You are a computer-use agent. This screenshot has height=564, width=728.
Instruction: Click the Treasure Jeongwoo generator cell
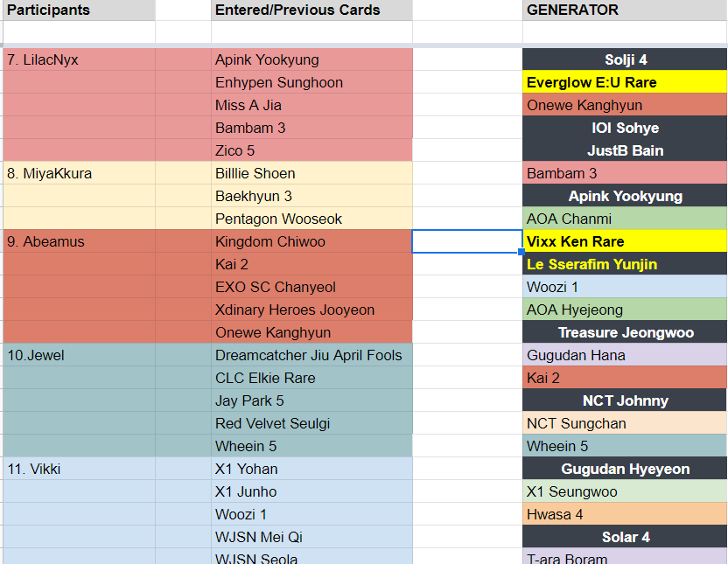(625, 332)
